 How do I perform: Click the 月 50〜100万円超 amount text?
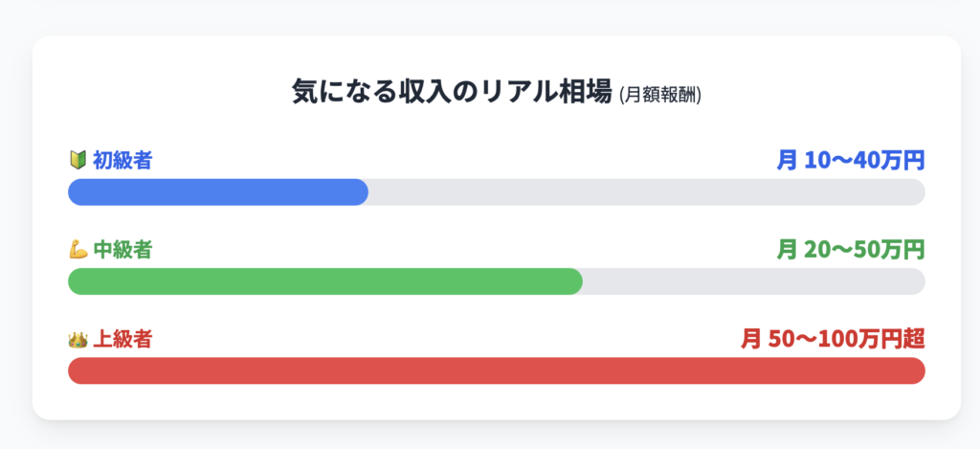833,340
